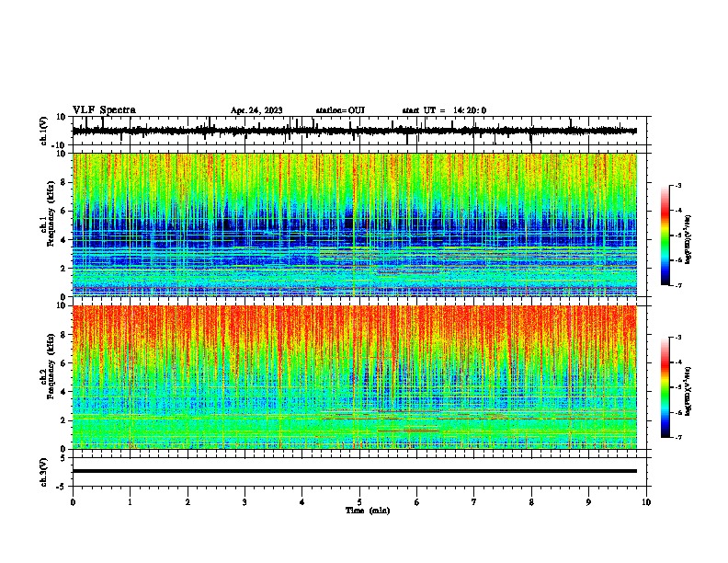The image size is (728, 563).
Task: Click the 'ch.3(V)' axis label
Action: (43, 473)
